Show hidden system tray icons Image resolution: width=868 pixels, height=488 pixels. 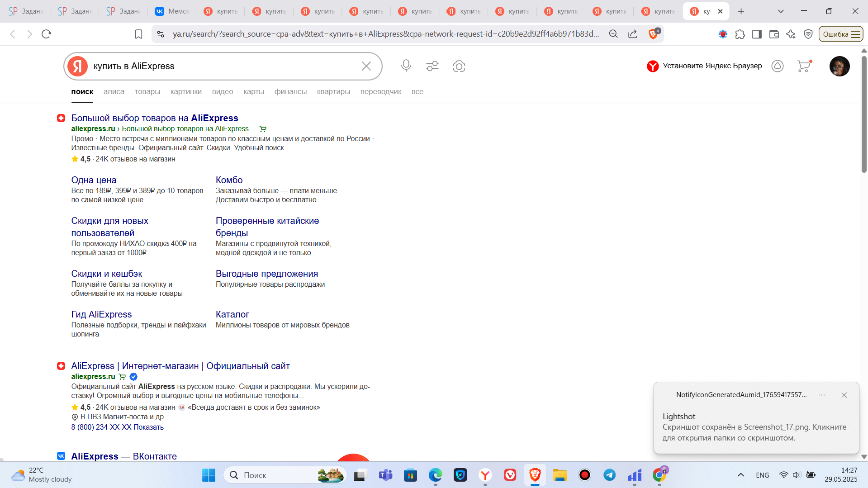click(741, 475)
